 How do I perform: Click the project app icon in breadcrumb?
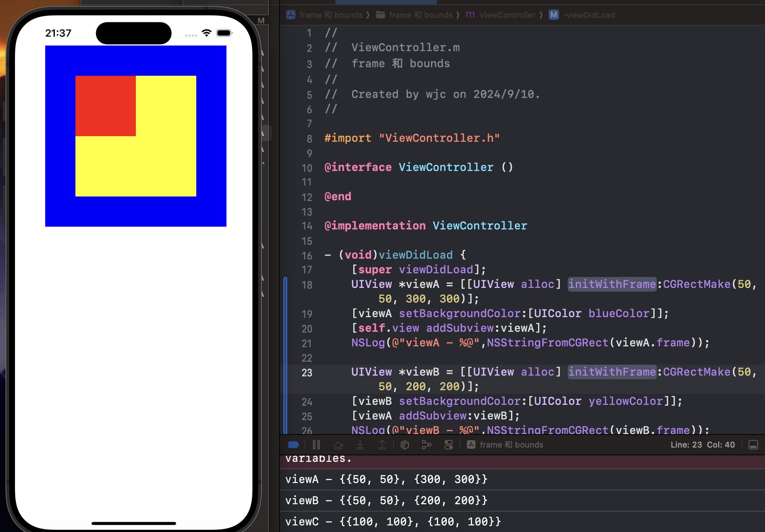click(x=291, y=15)
